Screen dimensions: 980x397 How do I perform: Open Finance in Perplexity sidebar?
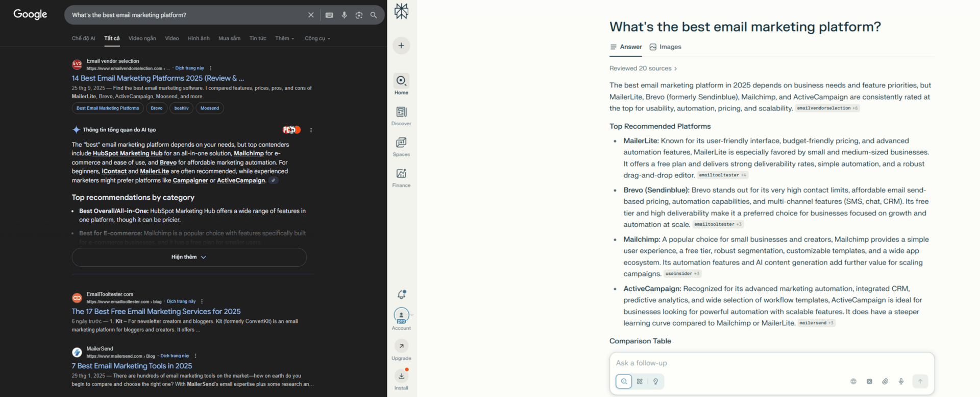click(402, 177)
